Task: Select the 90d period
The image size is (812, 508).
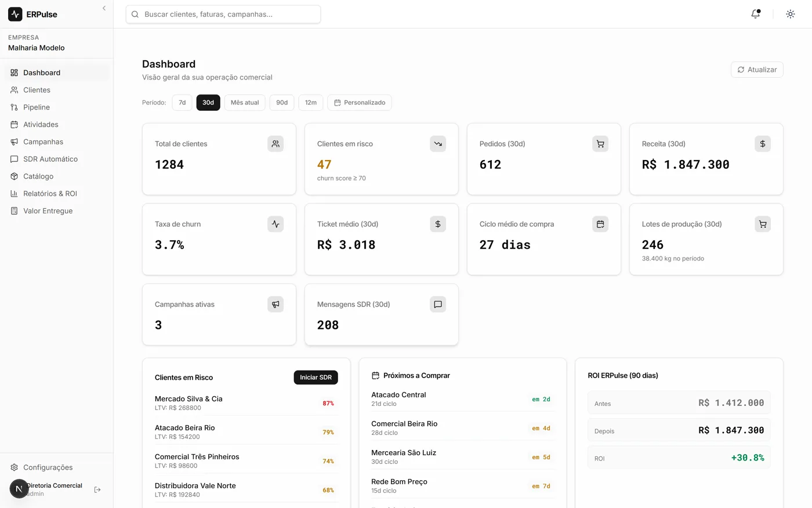Action: point(282,103)
